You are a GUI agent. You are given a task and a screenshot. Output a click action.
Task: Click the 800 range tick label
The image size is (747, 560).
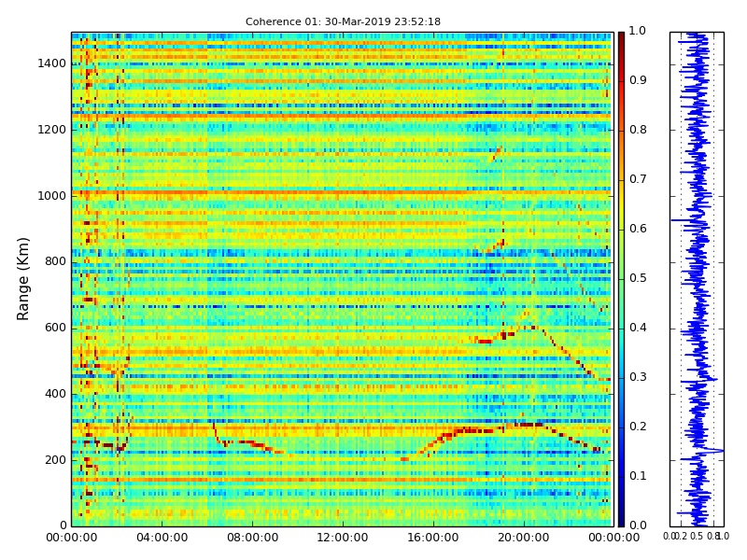pyautogui.click(x=55, y=261)
